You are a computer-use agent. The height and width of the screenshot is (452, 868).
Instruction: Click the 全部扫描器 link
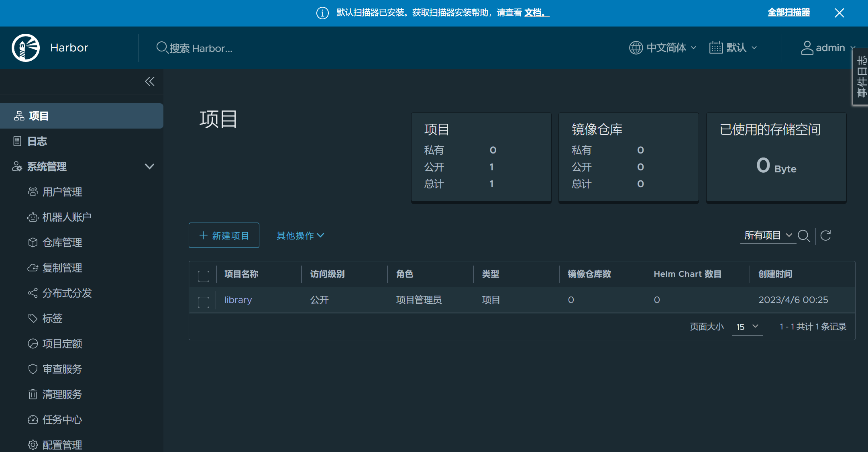point(789,12)
